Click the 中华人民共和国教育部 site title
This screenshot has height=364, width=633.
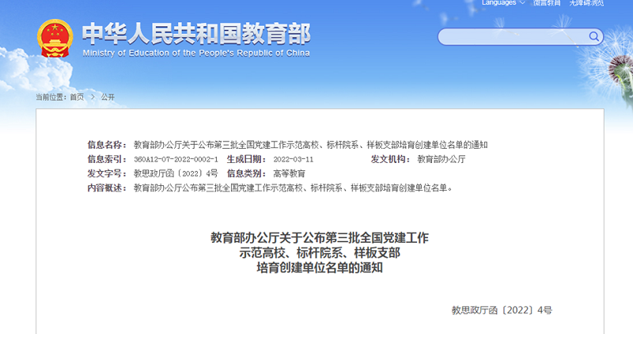(196, 32)
